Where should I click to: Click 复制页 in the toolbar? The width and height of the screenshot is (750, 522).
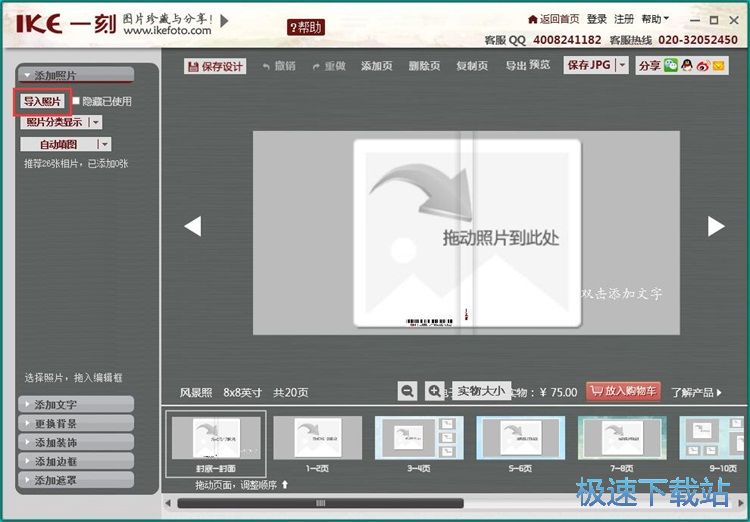click(x=472, y=66)
